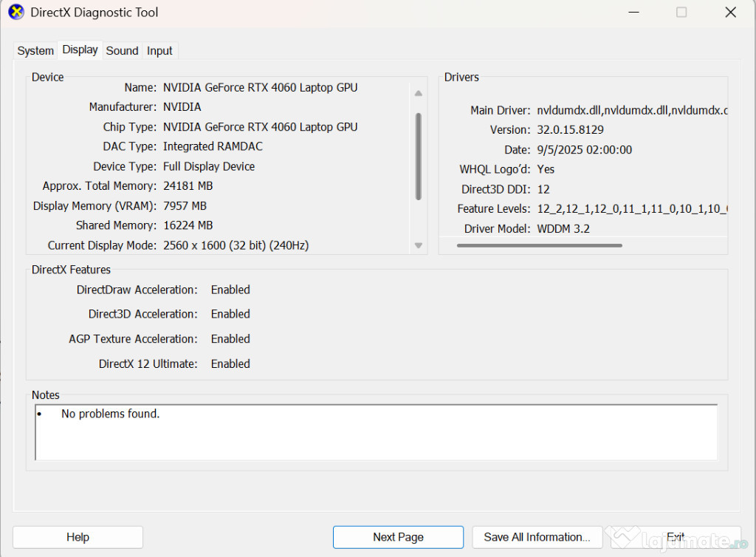The image size is (756, 557).
Task: Click Save All Information button
Action: click(537, 537)
